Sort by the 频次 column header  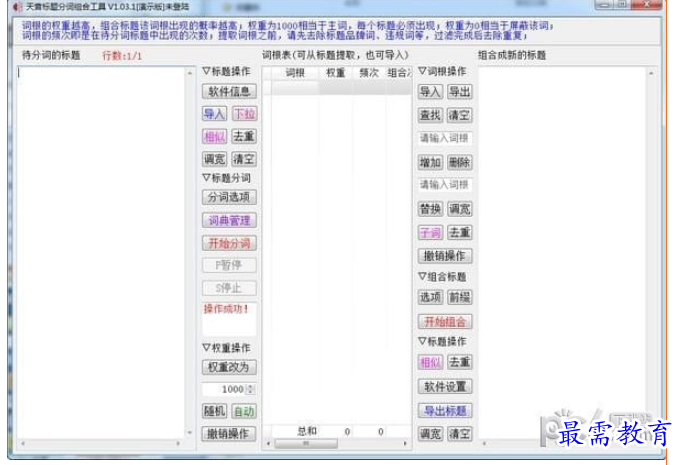click(x=369, y=73)
